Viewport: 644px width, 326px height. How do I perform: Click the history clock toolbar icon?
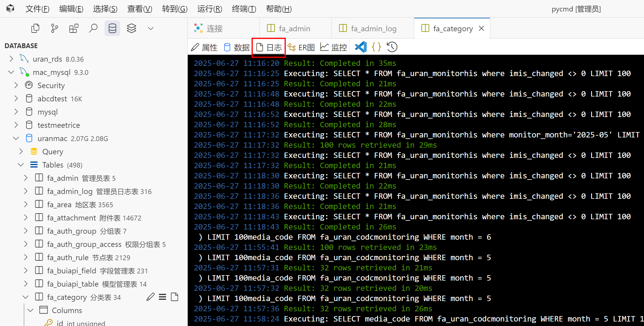pos(392,47)
